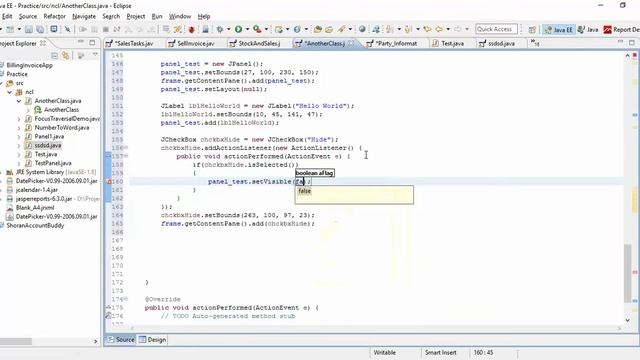Open the Report Design perspective
The height and width of the screenshot is (360, 640).
622,29
